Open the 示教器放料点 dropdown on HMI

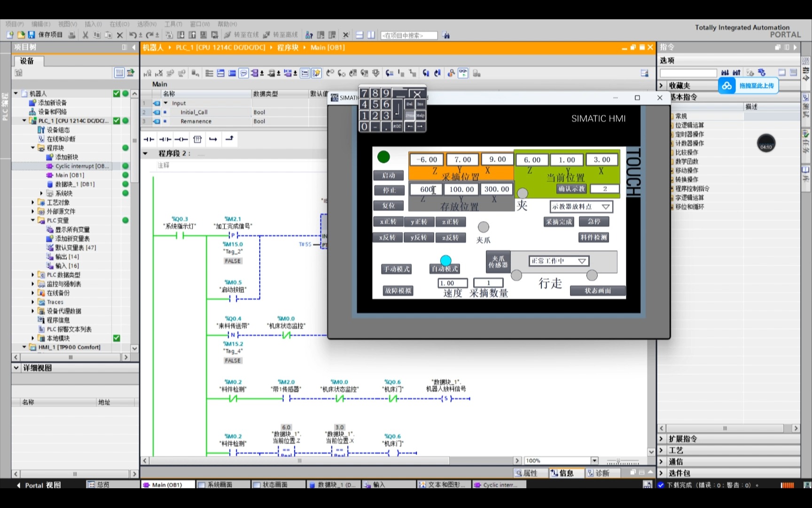pos(581,206)
